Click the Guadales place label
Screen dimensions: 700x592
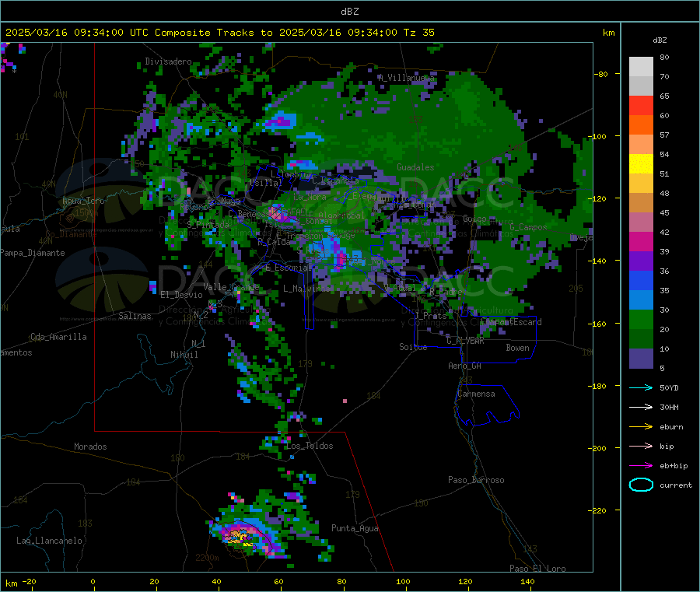415,167
